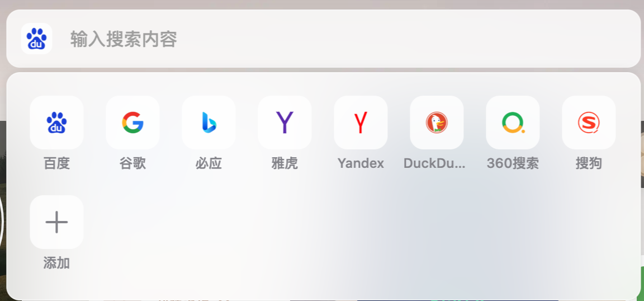Pick the 360 search ring icon
Screen dimensions: 644x301
(x=513, y=123)
